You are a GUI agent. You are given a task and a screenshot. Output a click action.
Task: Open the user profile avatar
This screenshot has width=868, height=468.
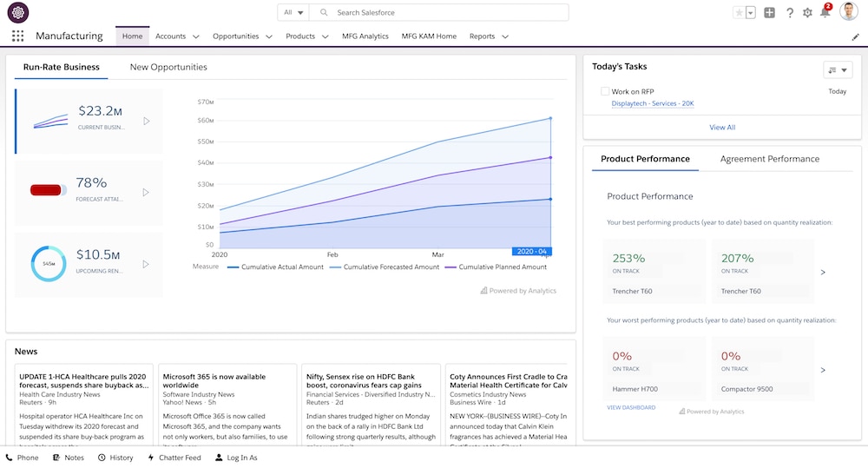[849, 12]
